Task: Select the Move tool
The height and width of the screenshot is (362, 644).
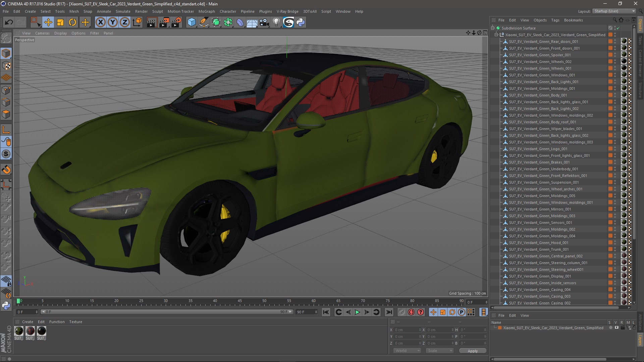Action: click(x=48, y=22)
